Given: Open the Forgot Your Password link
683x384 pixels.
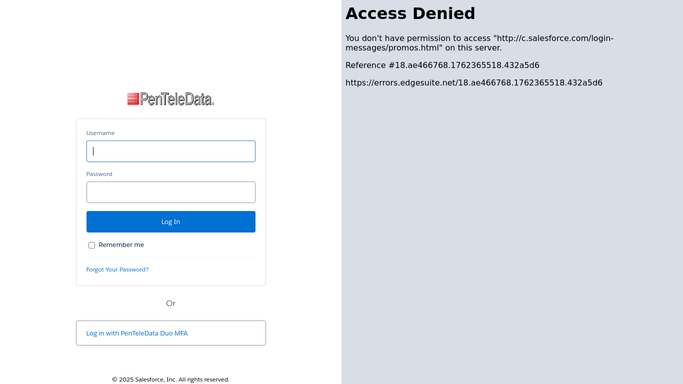Looking at the screenshot, I should coord(117,269).
